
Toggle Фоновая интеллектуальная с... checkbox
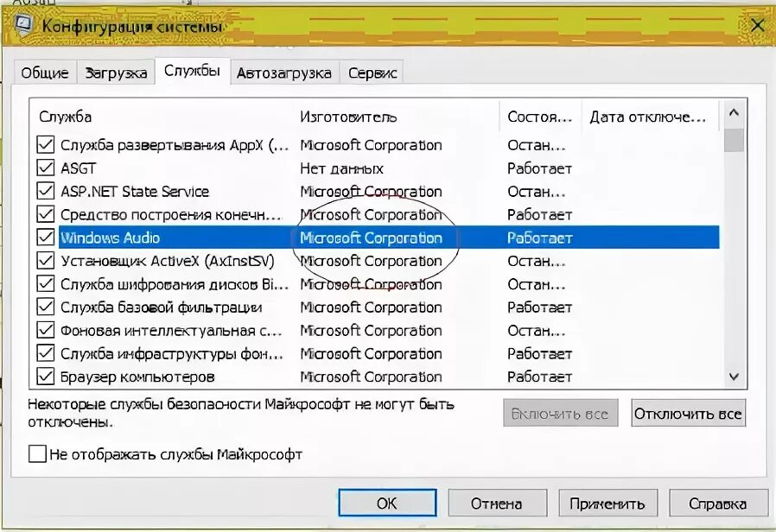46,331
